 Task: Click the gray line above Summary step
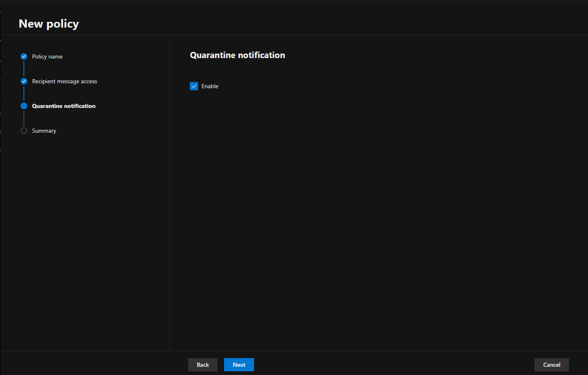pyautogui.click(x=24, y=118)
